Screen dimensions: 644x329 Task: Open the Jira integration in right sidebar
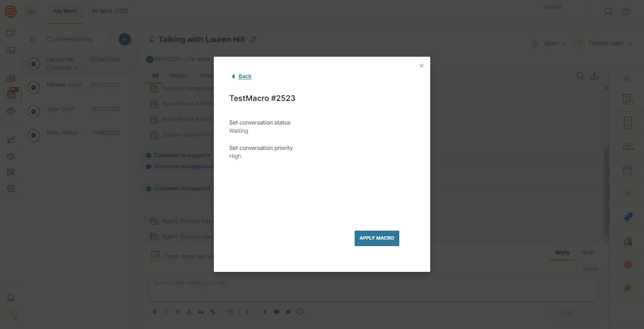[x=628, y=218]
